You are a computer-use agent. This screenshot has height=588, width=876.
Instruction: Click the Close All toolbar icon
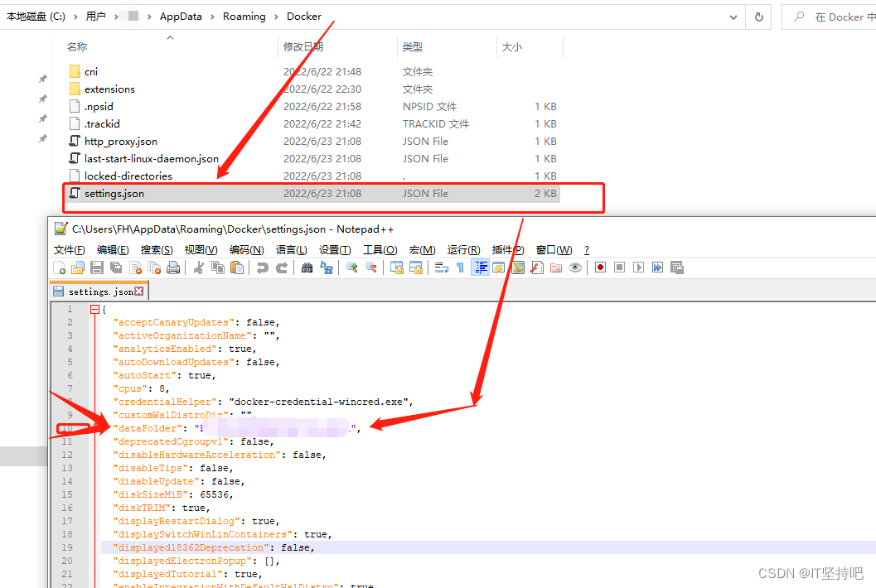pos(154,268)
